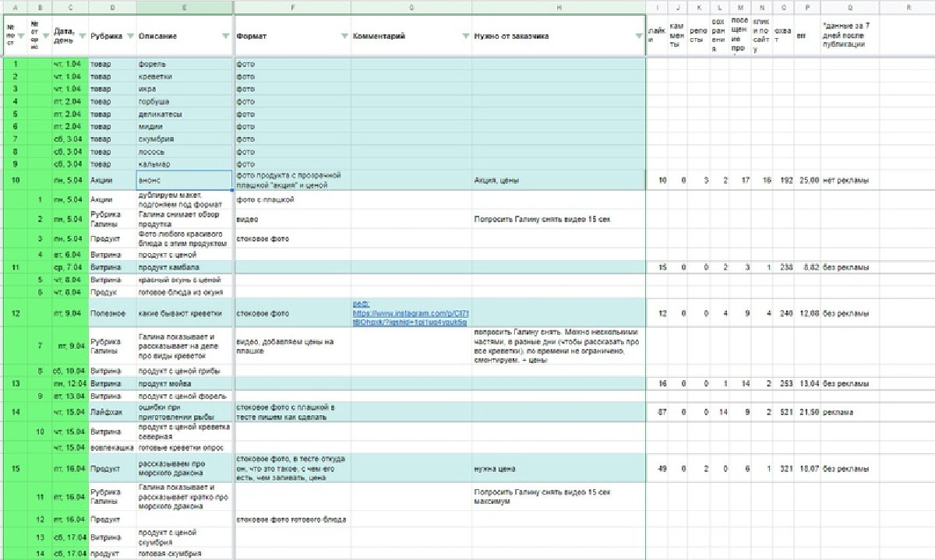
Task: Click the cell reading фото с плашкой
Action: (x=292, y=199)
